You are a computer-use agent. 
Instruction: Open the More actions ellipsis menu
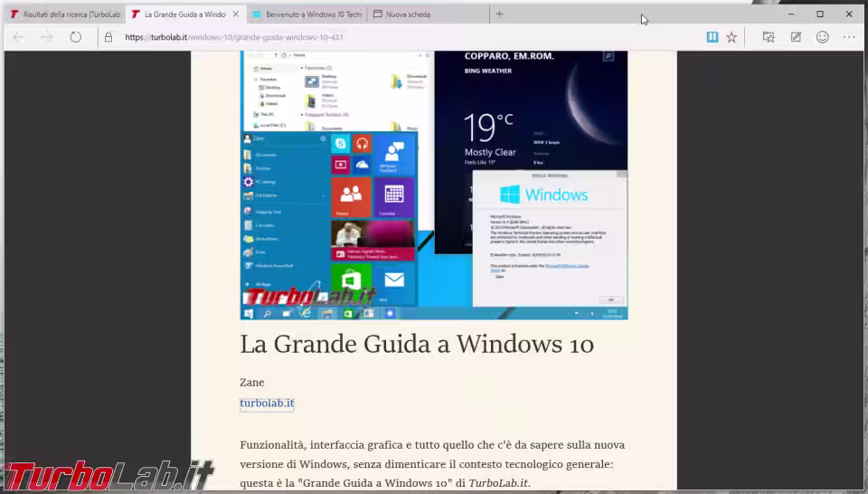tap(849, 37)
